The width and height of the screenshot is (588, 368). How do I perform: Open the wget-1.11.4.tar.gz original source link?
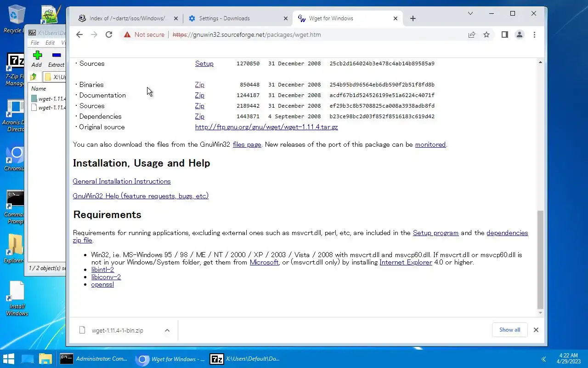[x=266, y=127]
